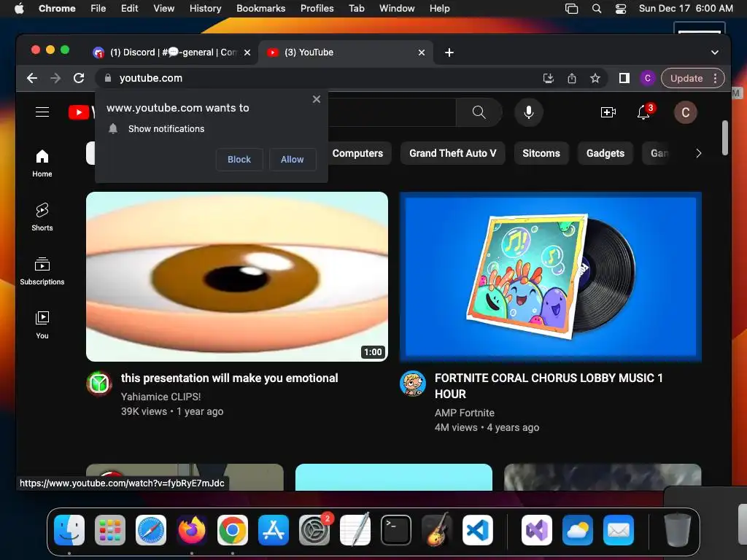Close the Discord tab
The width and height of the screenshot is (747, 560).
coord(247,52)
